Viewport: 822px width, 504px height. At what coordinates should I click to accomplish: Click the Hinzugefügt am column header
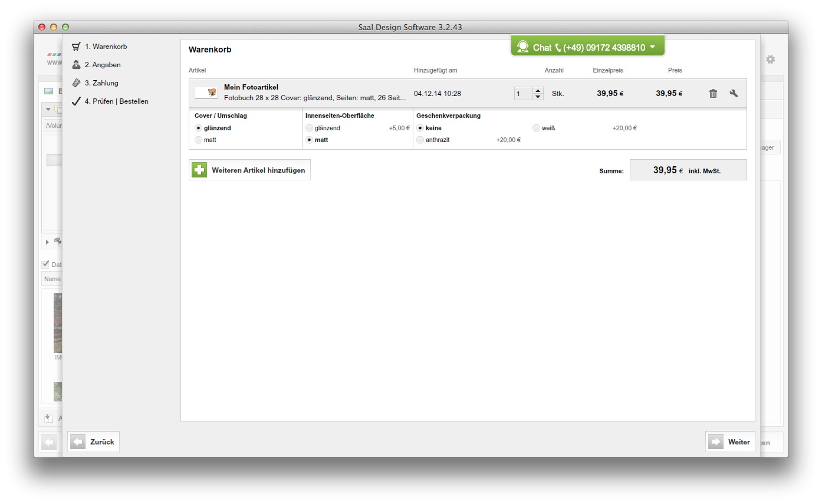(x=435, y=70)
